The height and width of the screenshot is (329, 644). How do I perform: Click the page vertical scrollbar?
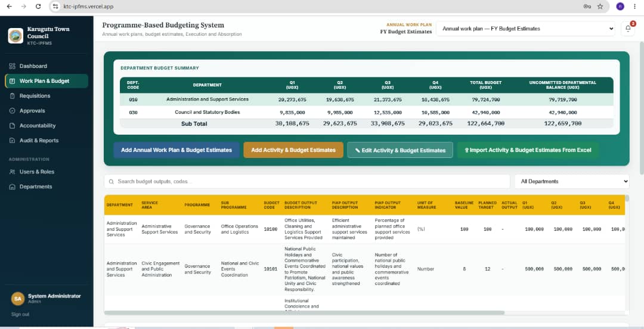point(642,107)
